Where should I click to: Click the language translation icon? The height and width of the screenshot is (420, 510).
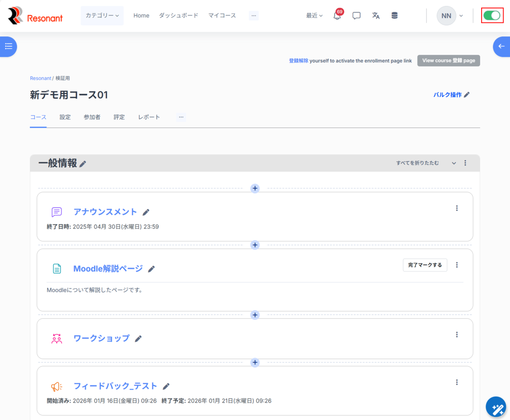click(x=376, y=15)
